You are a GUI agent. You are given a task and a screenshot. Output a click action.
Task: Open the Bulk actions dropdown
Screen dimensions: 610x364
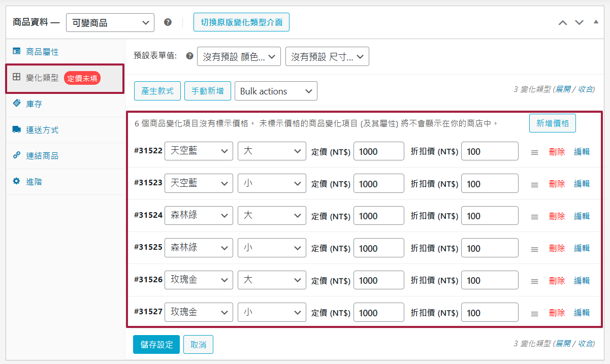pyautogui.click(x=276, y=91)
